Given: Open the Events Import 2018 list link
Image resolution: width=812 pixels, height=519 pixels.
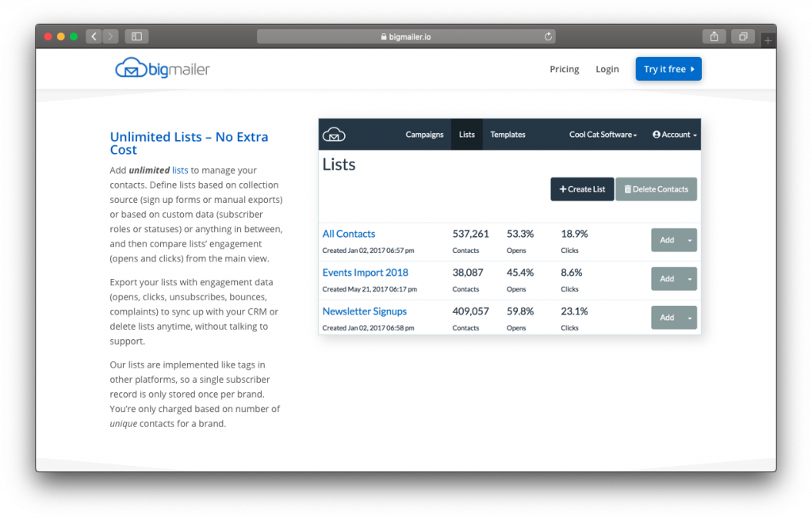Looking at the screenshot, I should (x=365, y=273).
